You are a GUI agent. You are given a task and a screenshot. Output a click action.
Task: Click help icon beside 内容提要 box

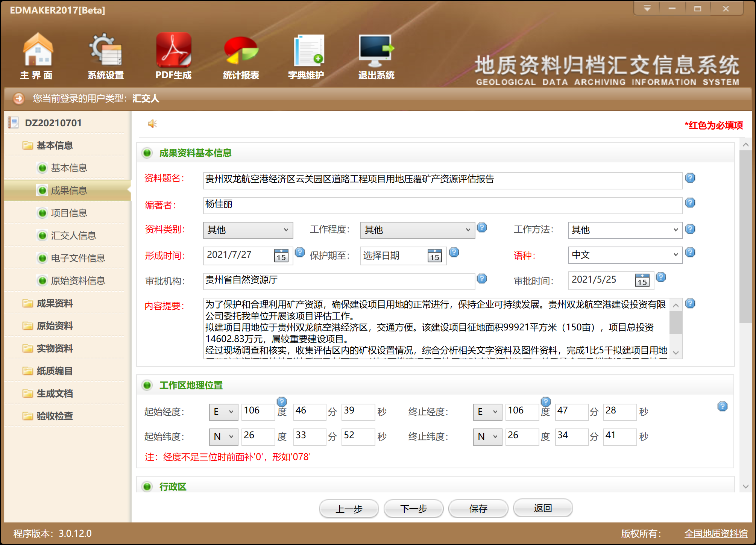click(x=690, y=303)
